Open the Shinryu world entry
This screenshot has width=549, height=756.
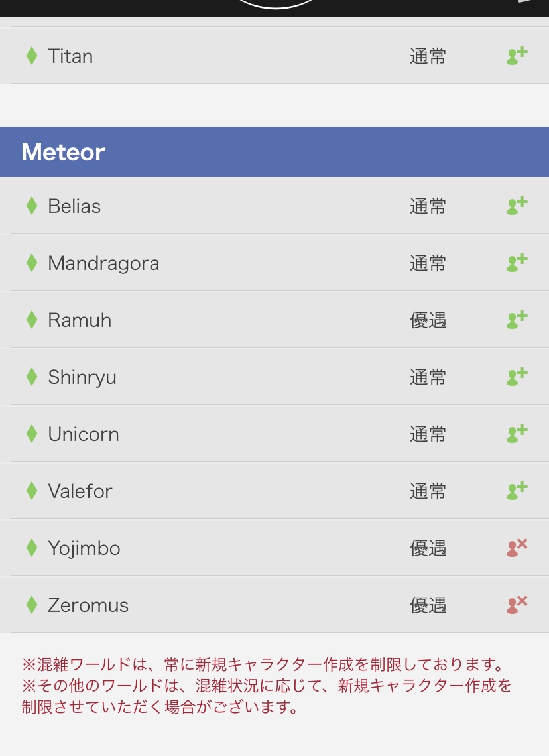tap(82, 377)
